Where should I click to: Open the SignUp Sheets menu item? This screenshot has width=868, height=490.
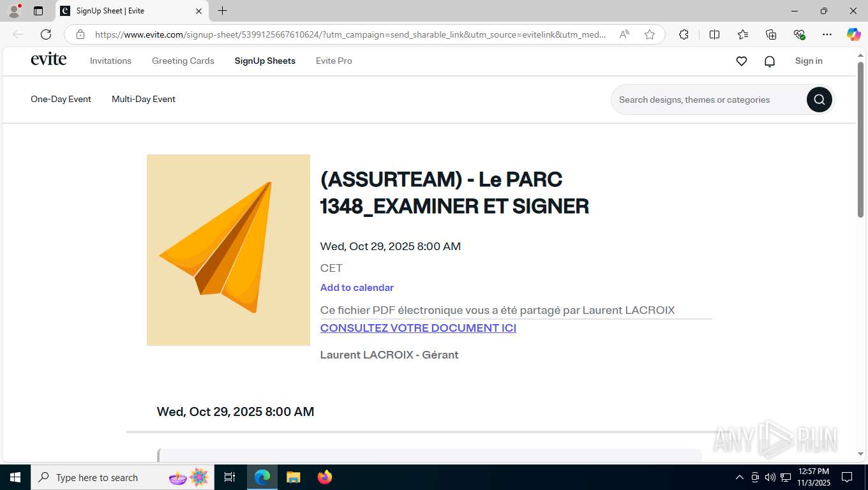pyautogui.click(x=265, y=61)
